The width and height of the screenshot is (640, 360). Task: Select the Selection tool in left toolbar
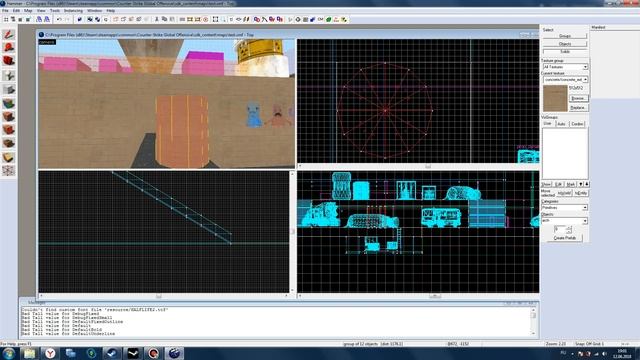[9, 35]
